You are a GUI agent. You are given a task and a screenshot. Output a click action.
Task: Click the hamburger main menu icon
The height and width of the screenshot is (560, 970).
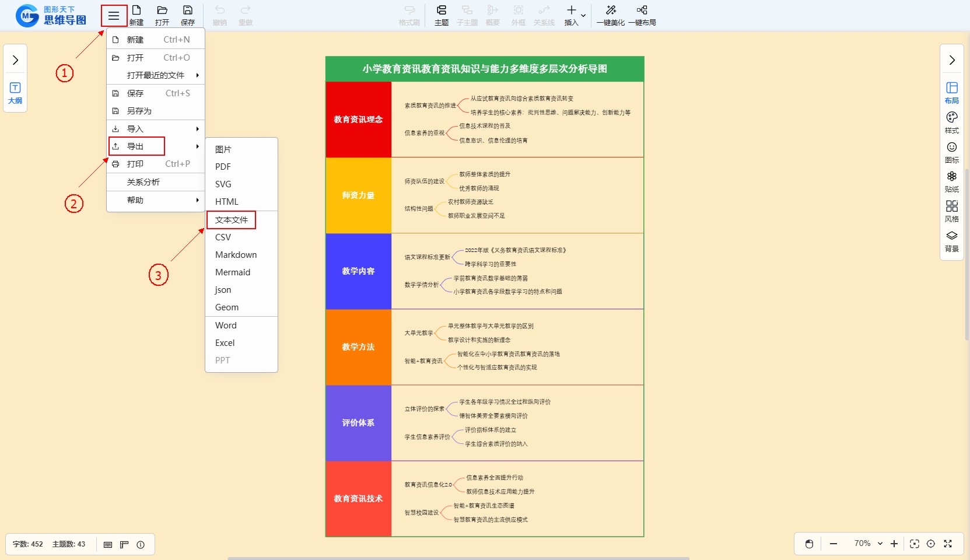pyautogui.click(x=114, y=16)
